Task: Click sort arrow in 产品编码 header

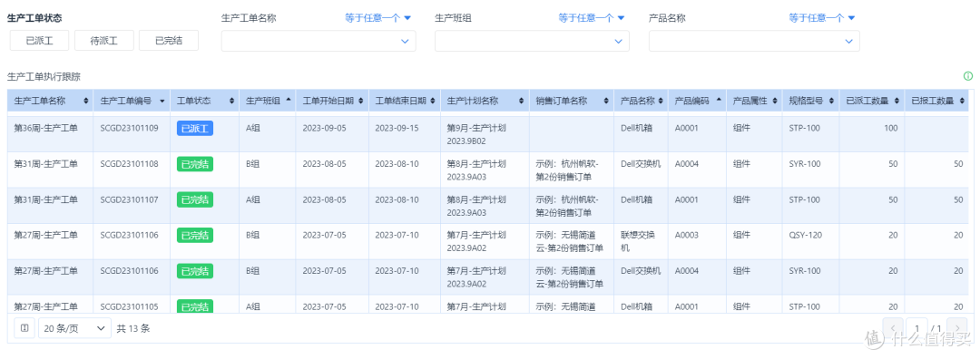Action: pos(719,101)
